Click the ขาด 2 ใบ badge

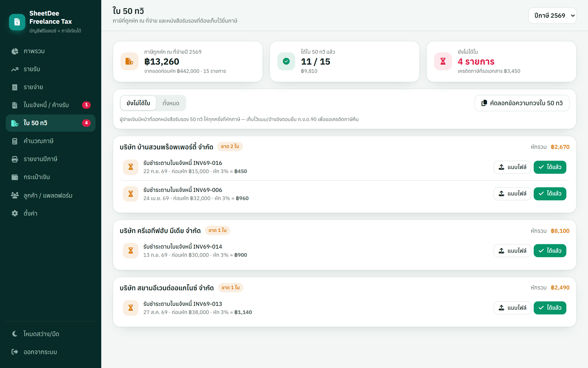point(230,147)
